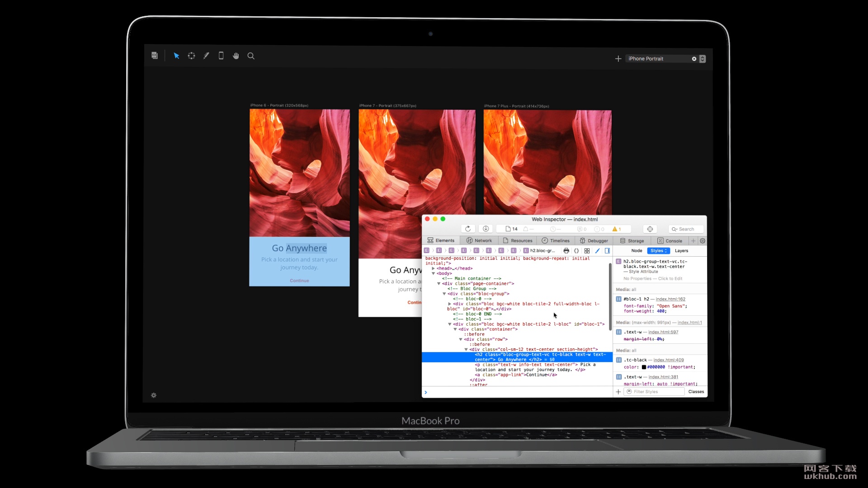
Task: Expand the bloc-0 div node
Action: click(449, 304)
